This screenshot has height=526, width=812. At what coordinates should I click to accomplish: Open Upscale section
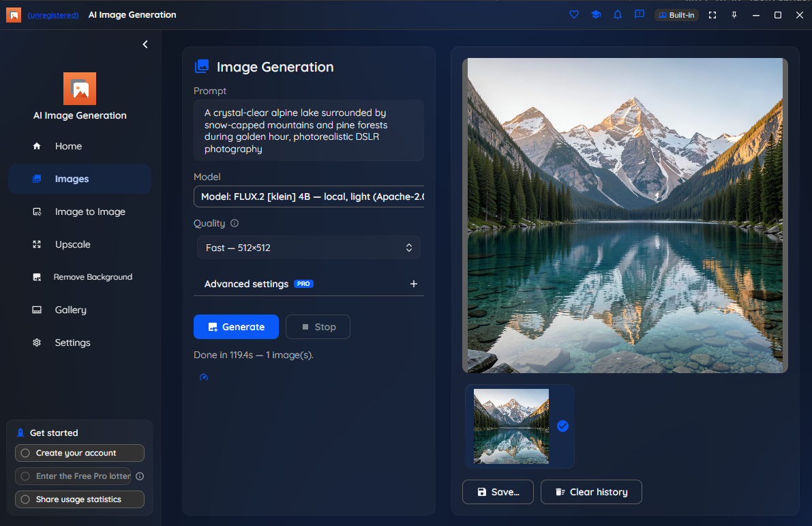point(80,244)
